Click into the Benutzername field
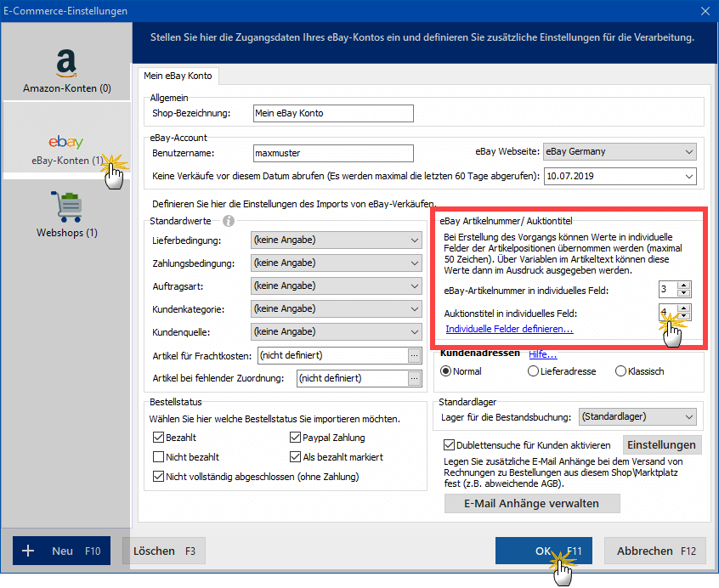Screen dimensions: 719x588 coord(333,153)
